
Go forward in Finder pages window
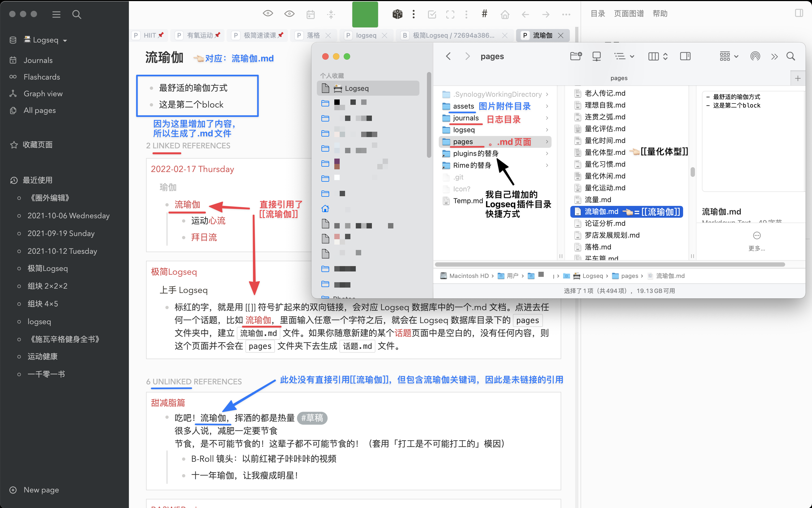pyautogui.click(x=467, y=56)
